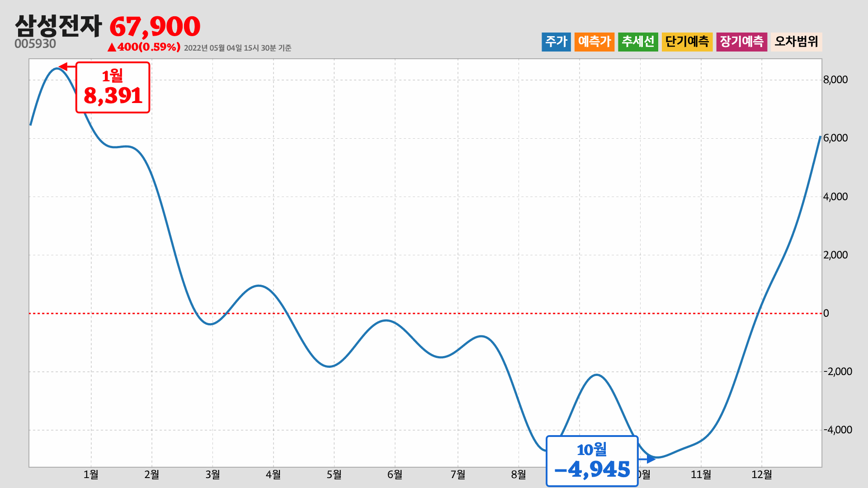Screen dimensions: 868x488
Task: Click the 3월 x-axis label
Action: (212, 474)
